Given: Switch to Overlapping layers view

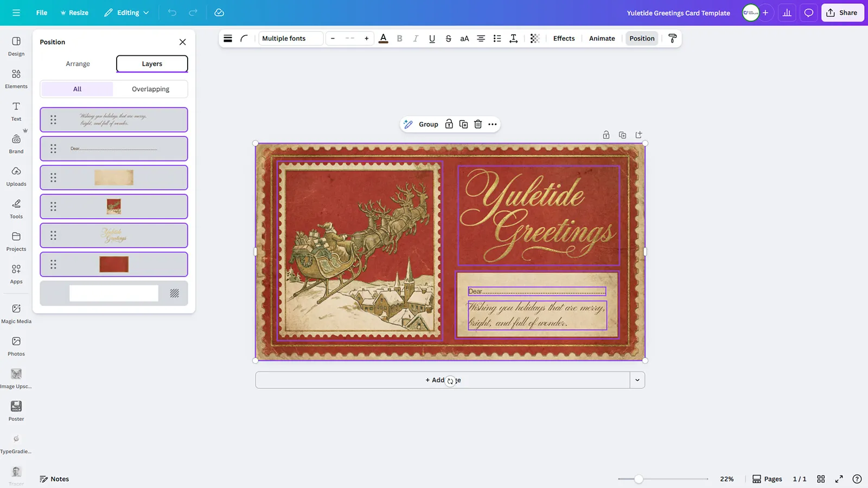Looking at the screenshot, I should click(150, 88).
